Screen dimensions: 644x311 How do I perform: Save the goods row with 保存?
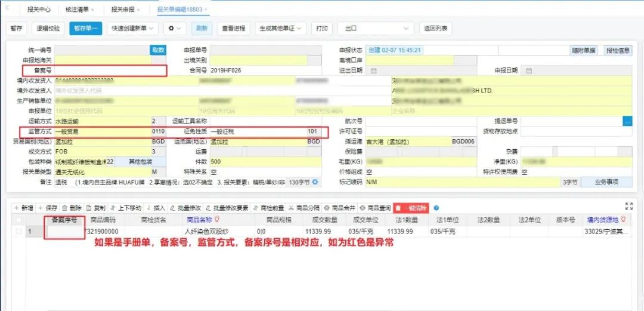[48, 208]
